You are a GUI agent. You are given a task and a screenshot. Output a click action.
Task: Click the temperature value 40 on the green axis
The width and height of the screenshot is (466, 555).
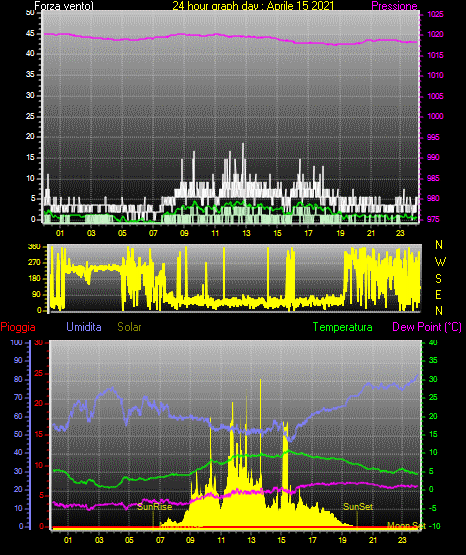click(433, 342)
